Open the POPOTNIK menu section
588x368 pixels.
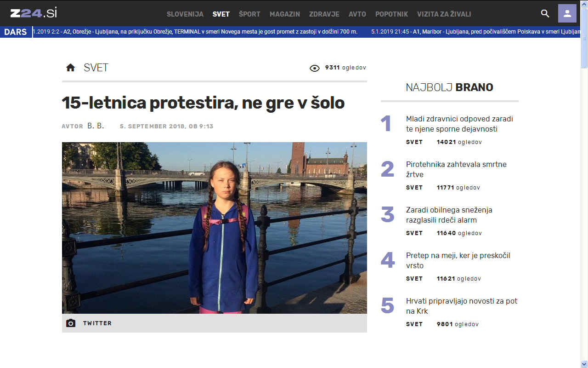tap(392, 14)
